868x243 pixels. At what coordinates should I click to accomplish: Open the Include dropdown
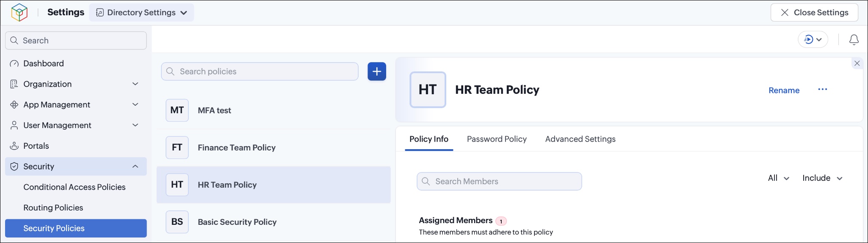(822, 178)
